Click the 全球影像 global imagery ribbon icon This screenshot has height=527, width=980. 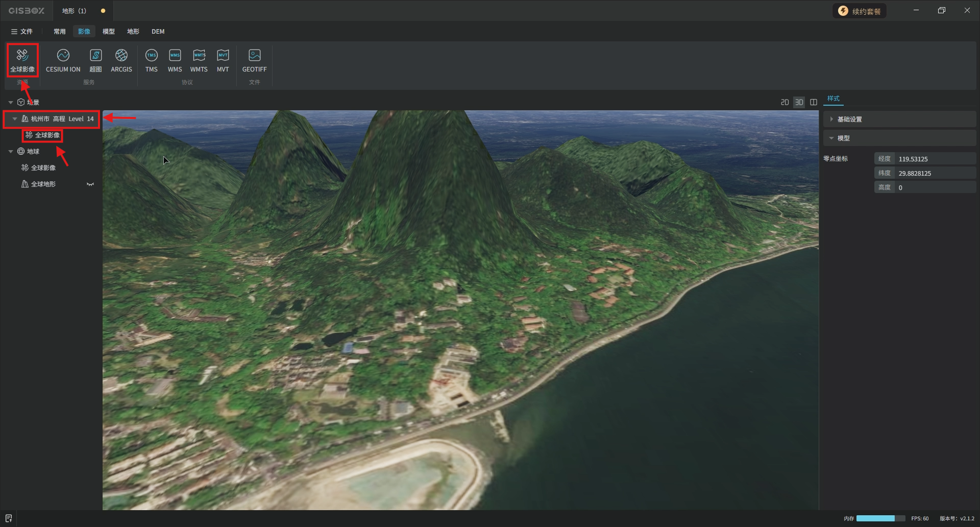[x=22, y=60]
